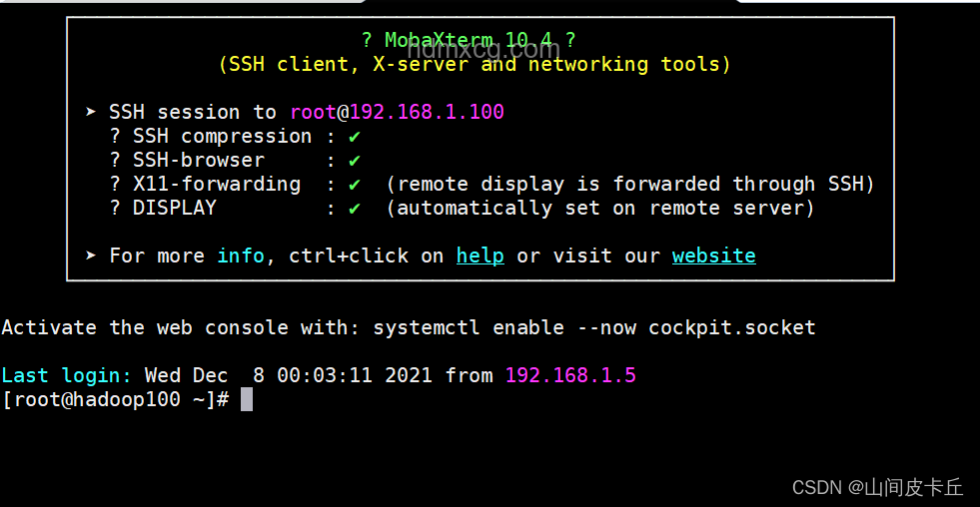Click the SSH compression checkmark
The height and width of the screenshot is (507, 980).
[x=355, y=136]
